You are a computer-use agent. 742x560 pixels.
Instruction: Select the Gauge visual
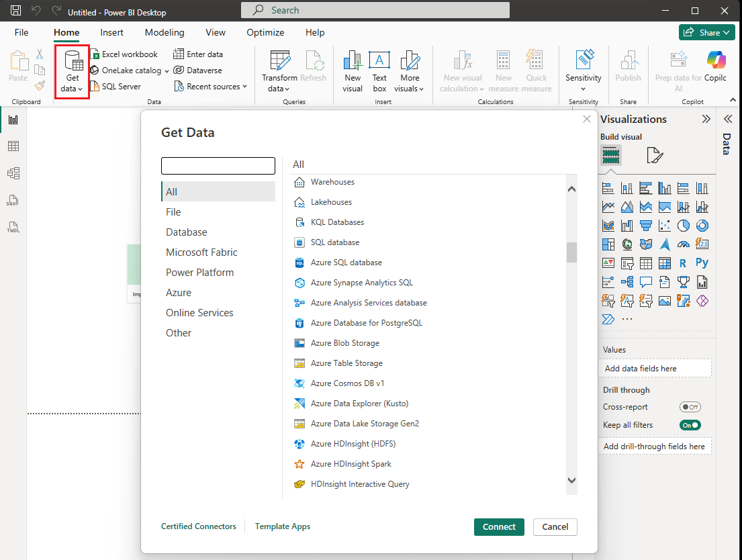coord(684,244)
